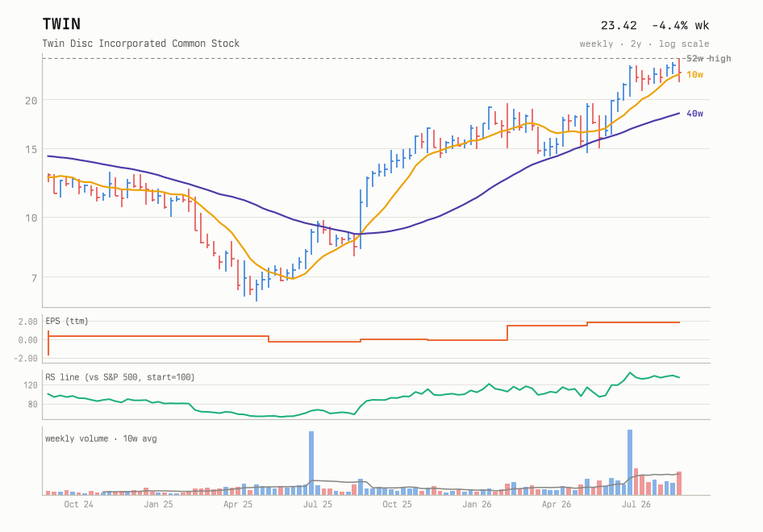763x532 pixels.
Task: Click the EPS axis value 2.00
Action: click(x=27, y=322)
